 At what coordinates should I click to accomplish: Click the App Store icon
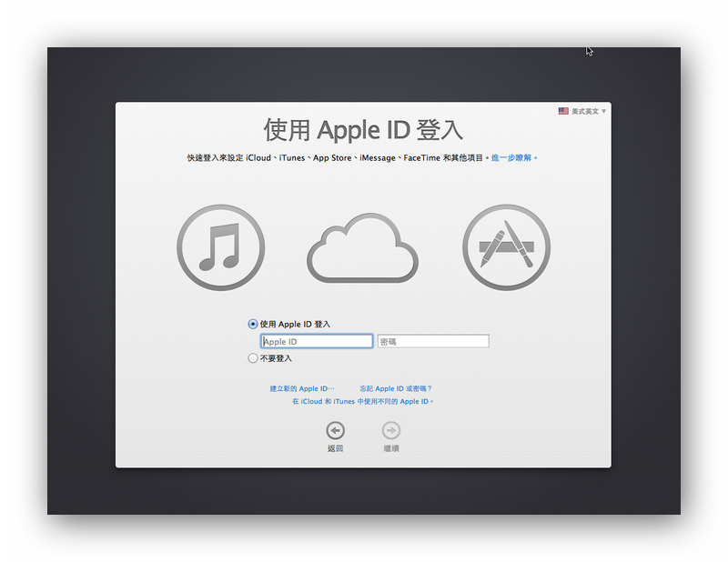507,247
